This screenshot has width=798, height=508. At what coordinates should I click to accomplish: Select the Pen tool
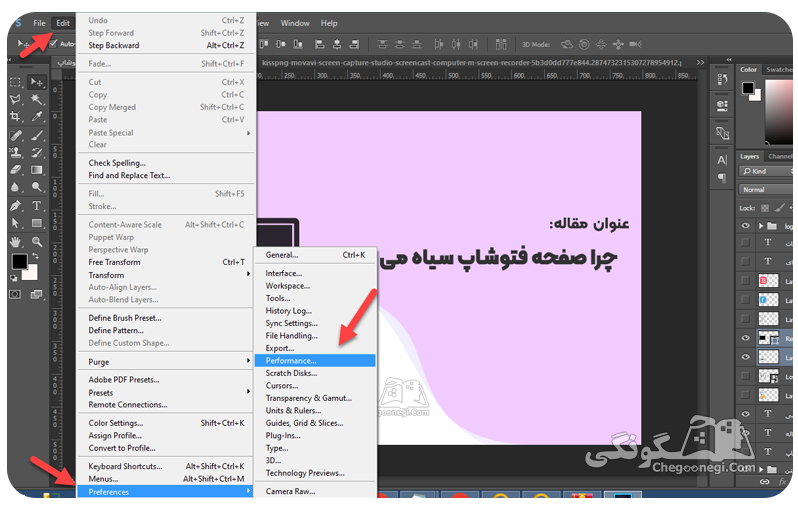click(15, 206)
